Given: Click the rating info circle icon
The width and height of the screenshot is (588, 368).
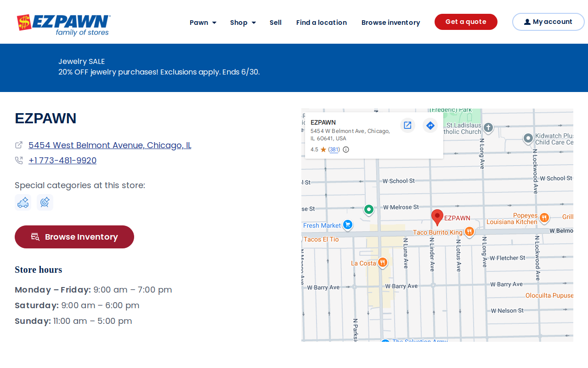Looking at the screenshot, I should click(x=346, y=149).
